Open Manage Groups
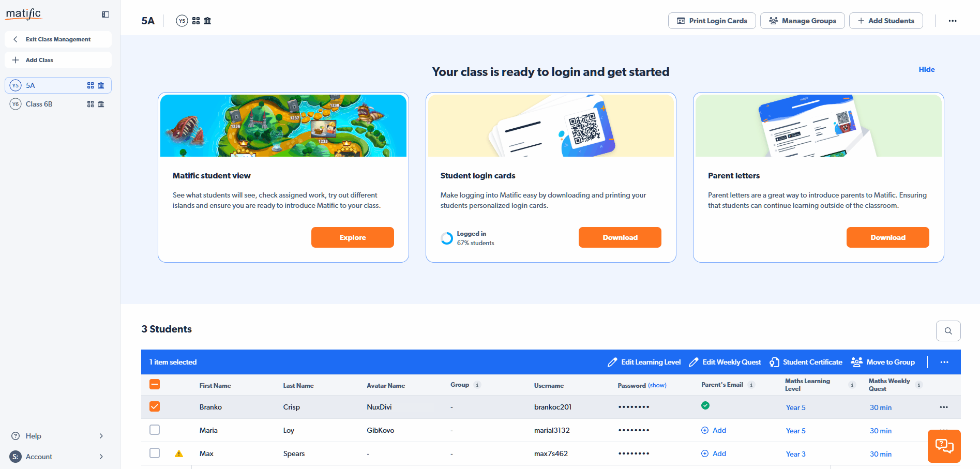This screenshot has height=469, width=980. tap(803, 21)
